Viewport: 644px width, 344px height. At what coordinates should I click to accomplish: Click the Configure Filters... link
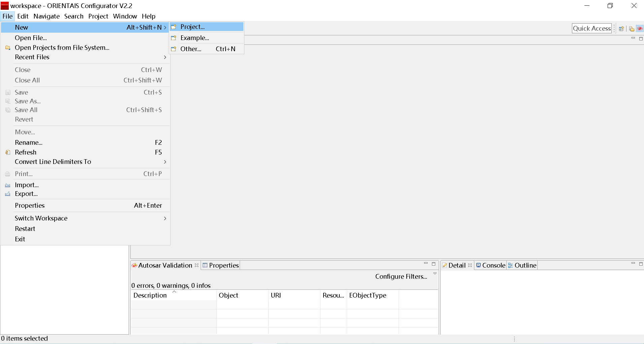click(x=401, y=276)
